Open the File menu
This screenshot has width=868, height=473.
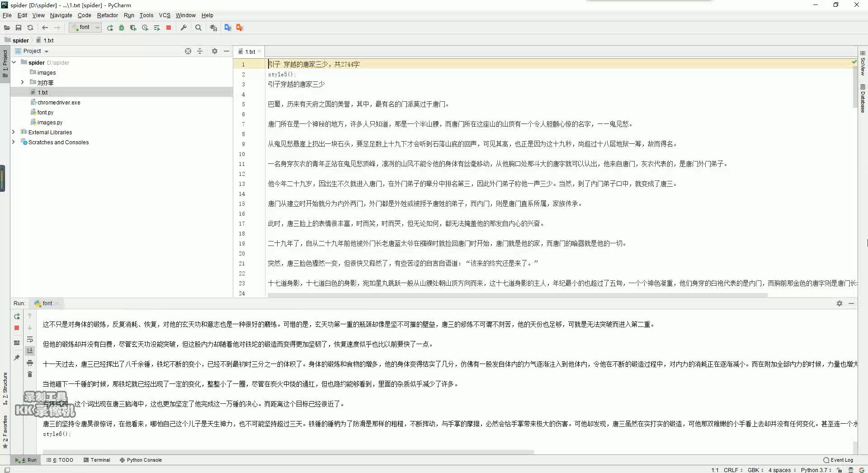pos(7,15)
